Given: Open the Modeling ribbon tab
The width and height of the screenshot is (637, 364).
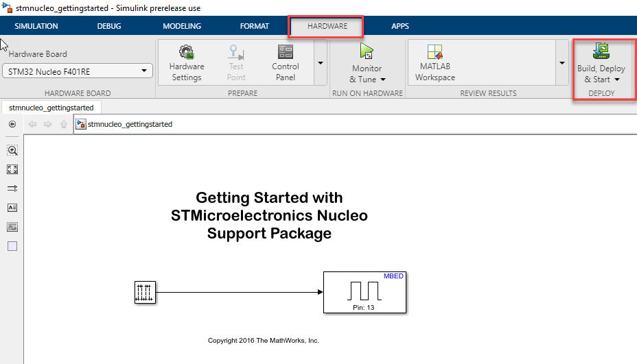Looking at the screenshot, I should point(182,26).
